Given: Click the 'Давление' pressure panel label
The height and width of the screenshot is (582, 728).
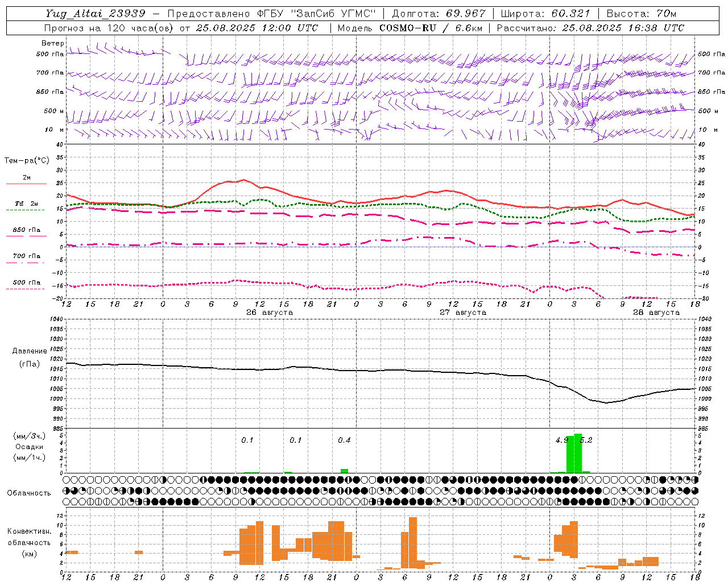Looking at the screenshot, I should (30, 351).
